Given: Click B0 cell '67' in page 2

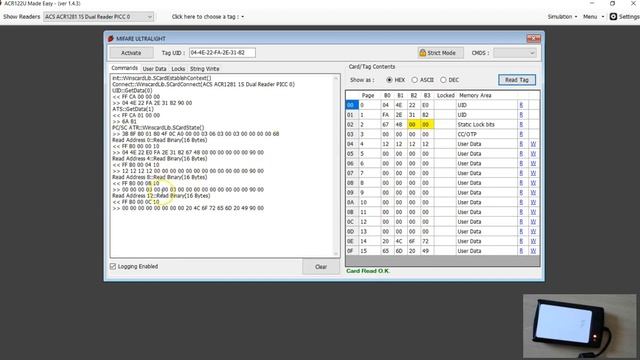Looking at the screenshot, I should tap(386, 124).
